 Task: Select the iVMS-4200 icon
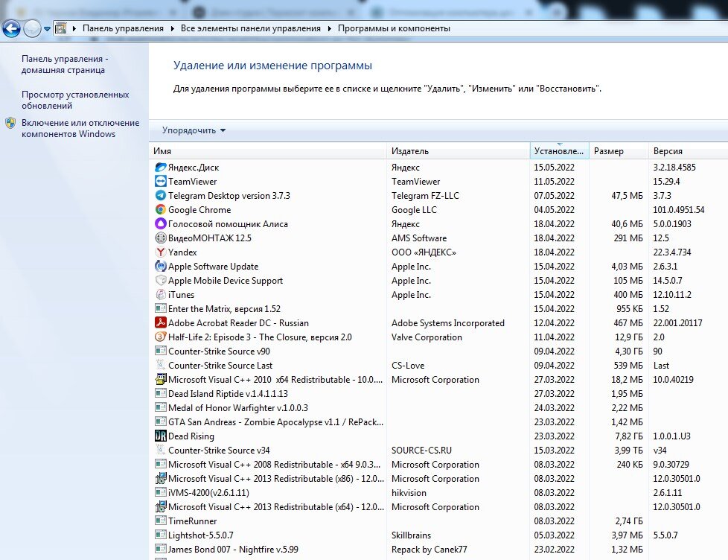[x=161, y=492]
